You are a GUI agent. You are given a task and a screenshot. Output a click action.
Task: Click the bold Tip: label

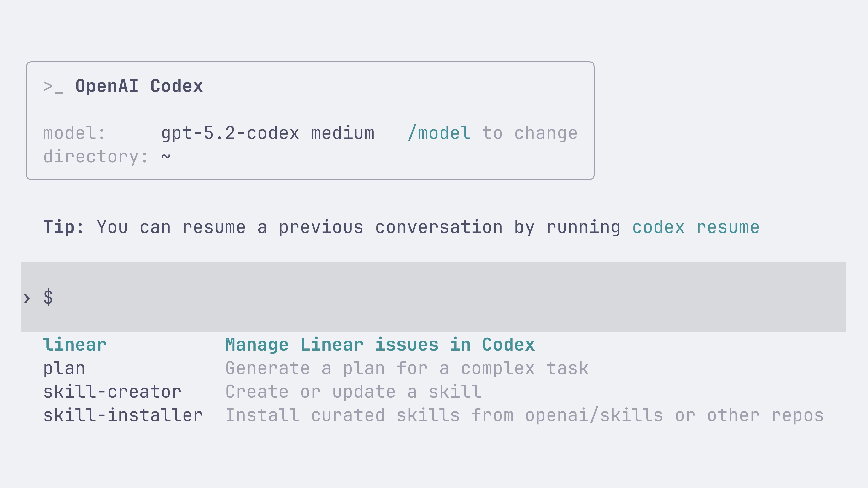(63, 227)
